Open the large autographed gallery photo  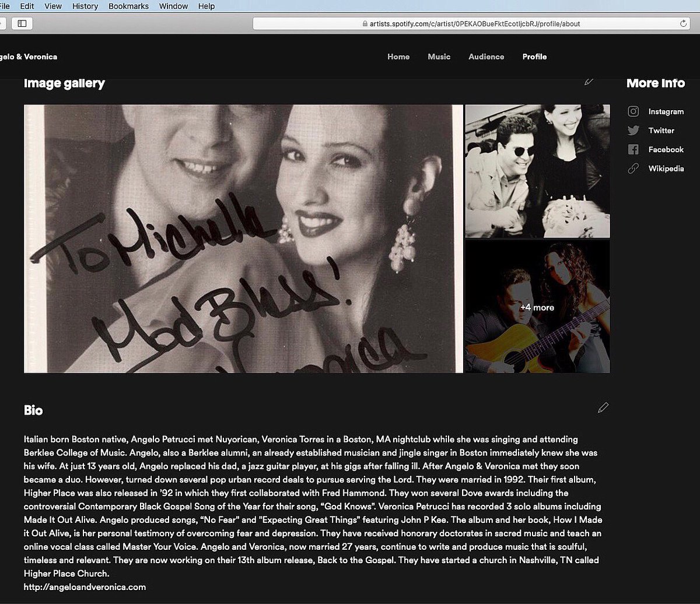tap(243, 238)
